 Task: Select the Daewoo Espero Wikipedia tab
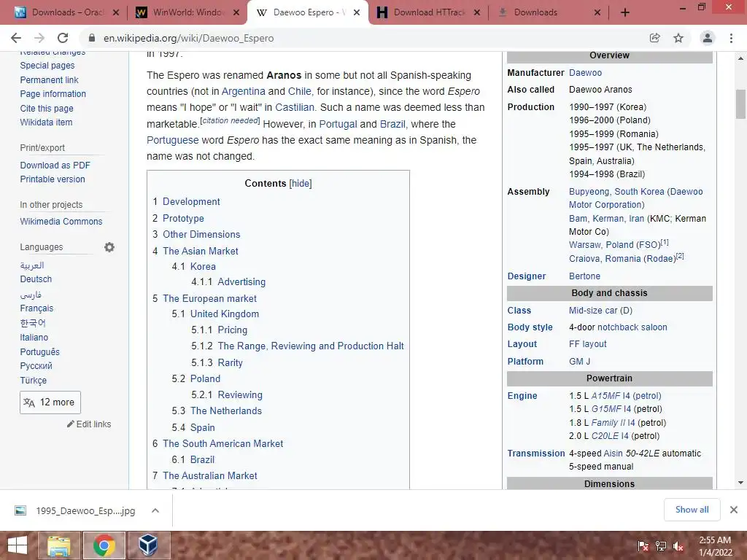pyautogui.click(x=307, y=12)
